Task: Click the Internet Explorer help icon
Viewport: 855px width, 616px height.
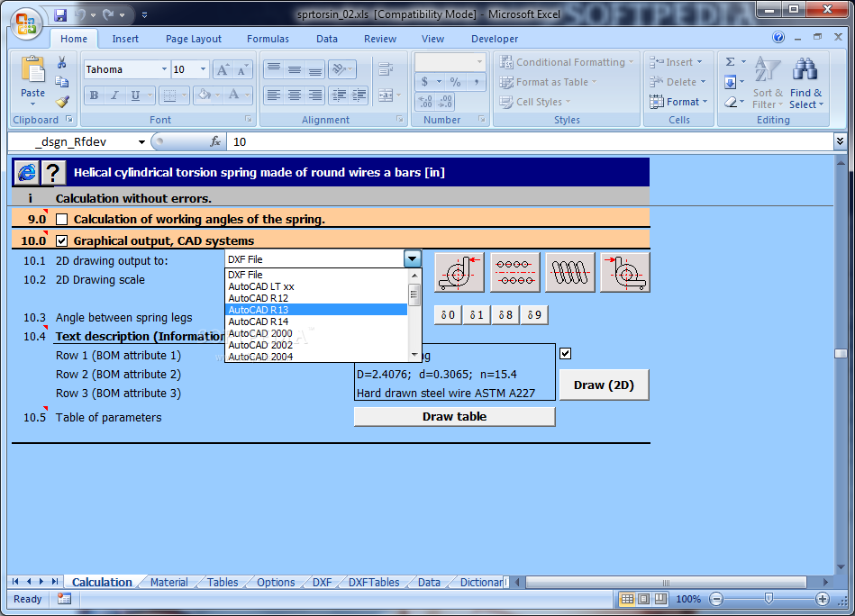Action: 26,173
